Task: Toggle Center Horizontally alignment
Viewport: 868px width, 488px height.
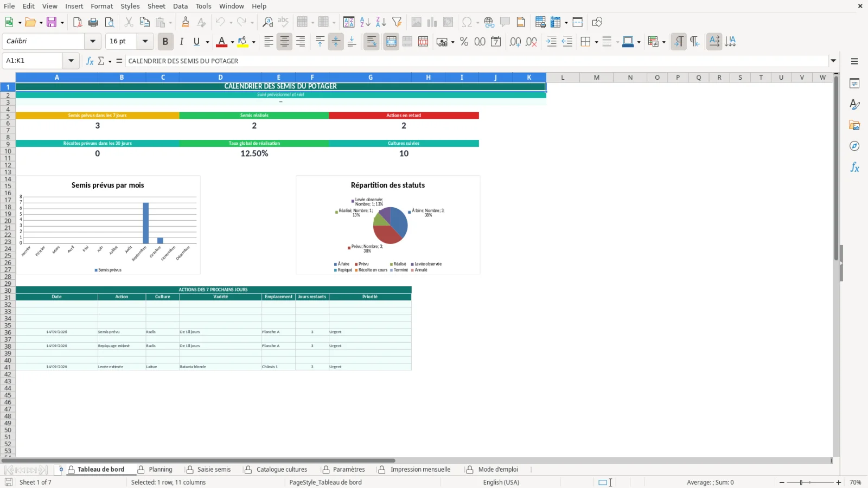Action: [284, 42]
